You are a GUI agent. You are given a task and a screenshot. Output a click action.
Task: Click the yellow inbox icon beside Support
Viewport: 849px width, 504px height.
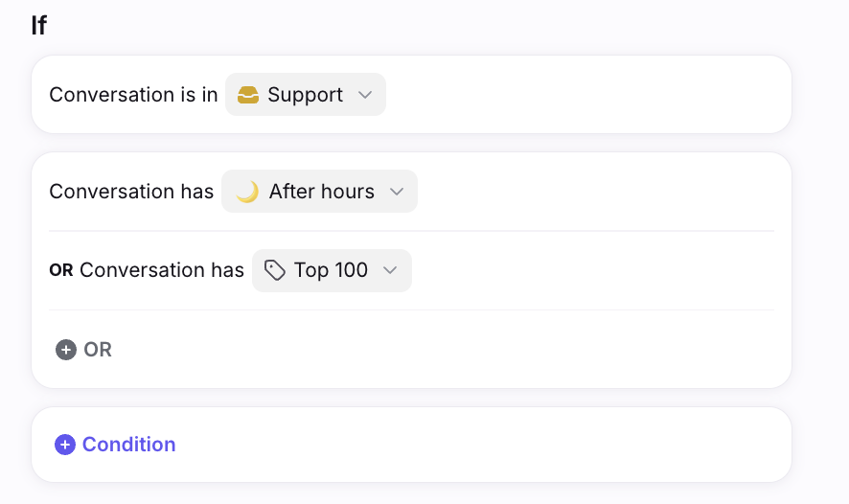[x=248, y=95]
